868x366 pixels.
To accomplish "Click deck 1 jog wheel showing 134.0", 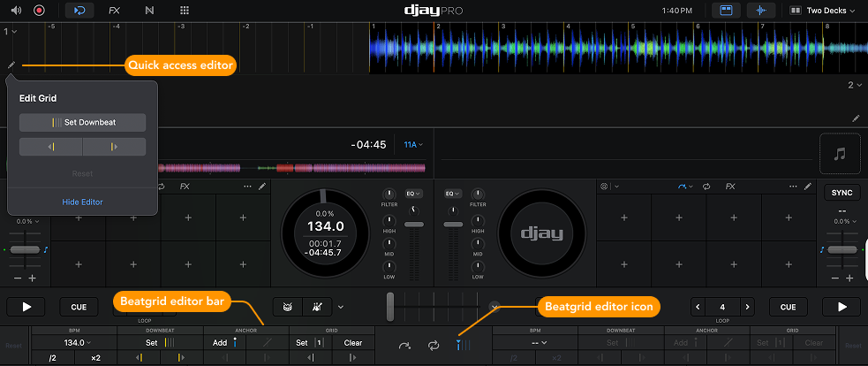I will click(x=325, y=232).
